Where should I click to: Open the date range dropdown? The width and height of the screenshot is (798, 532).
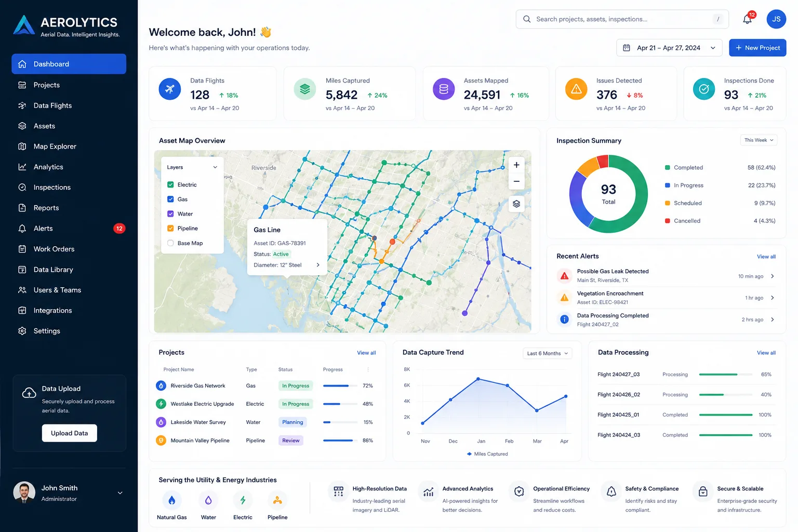[x=669, y=48]
